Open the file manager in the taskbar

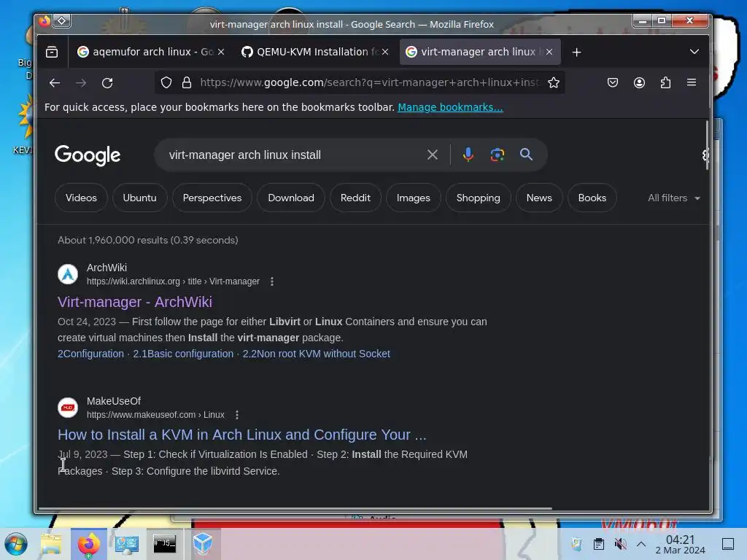(51, 544)
